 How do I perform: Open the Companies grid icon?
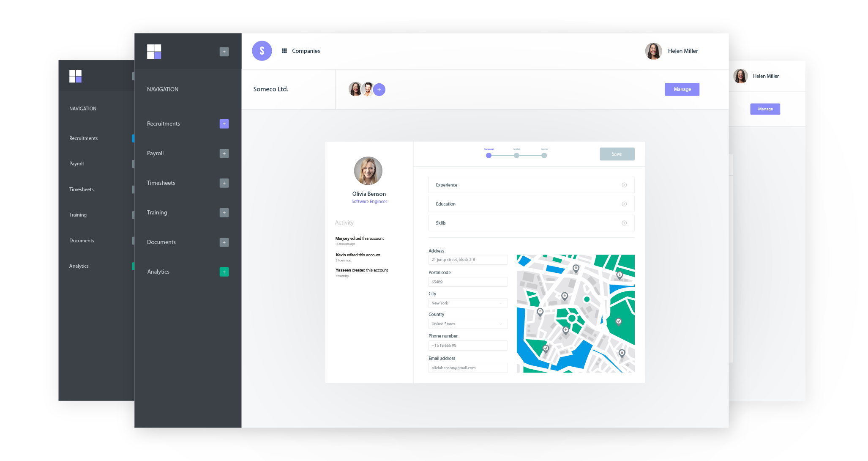click(x=284, y=51)
